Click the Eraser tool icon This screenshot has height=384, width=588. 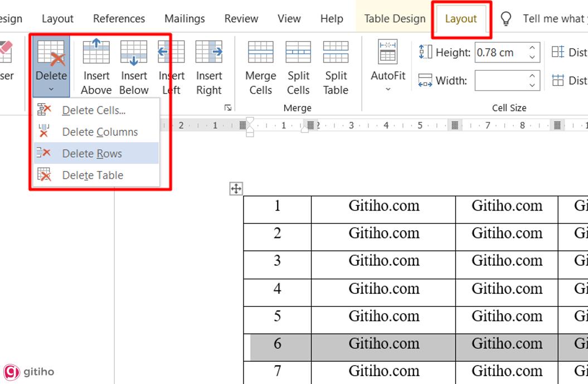pyautogui.click(x=6, y=52)
